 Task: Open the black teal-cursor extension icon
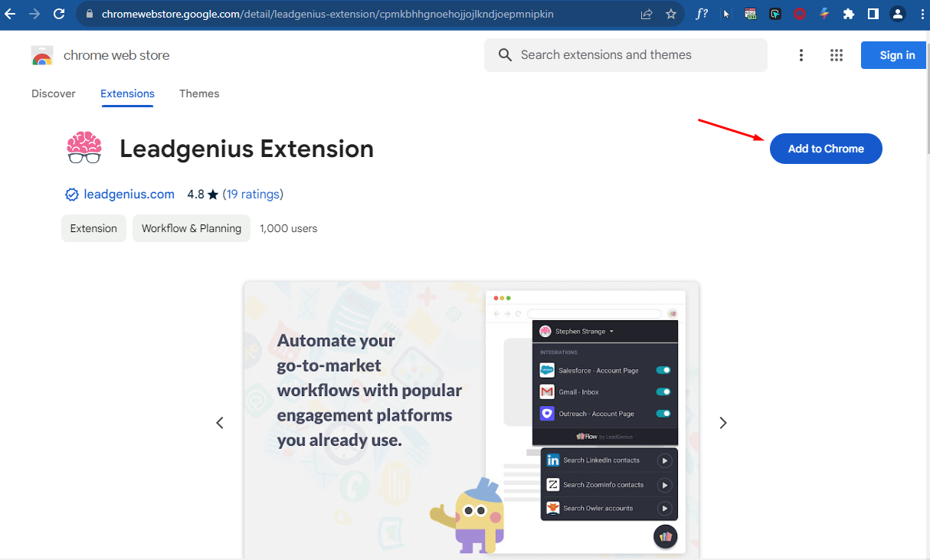click(775, 14)
